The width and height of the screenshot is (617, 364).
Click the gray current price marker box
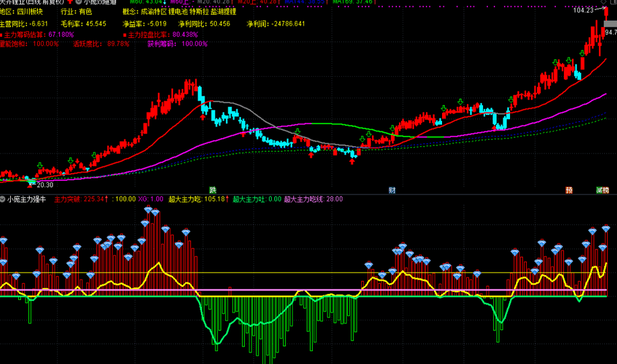[610, 24]
